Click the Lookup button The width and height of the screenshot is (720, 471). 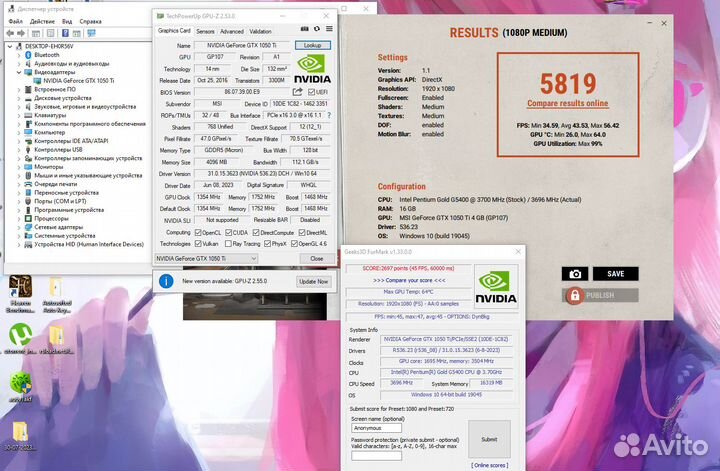[312, 45]
